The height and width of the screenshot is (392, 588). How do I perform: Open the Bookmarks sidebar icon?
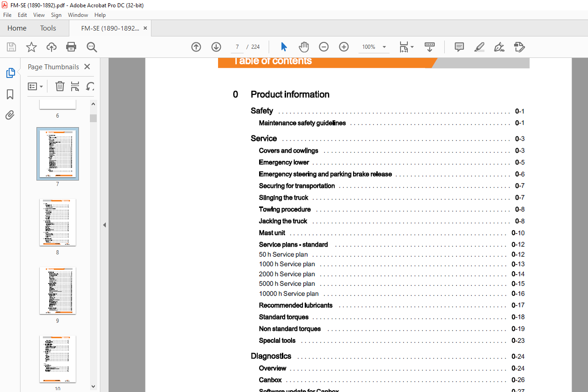[x=10, y=94]
